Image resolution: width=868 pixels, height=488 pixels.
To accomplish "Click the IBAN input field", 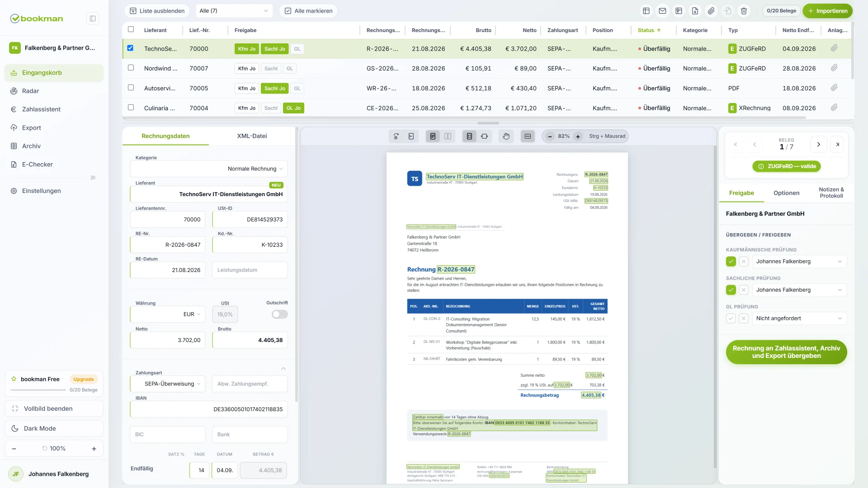I will click(209, 409).
